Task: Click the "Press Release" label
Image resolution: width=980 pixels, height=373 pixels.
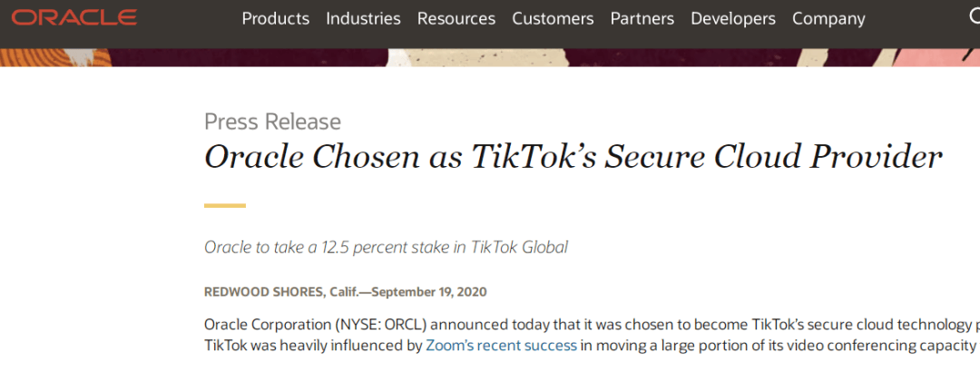Action: point(272,122)
